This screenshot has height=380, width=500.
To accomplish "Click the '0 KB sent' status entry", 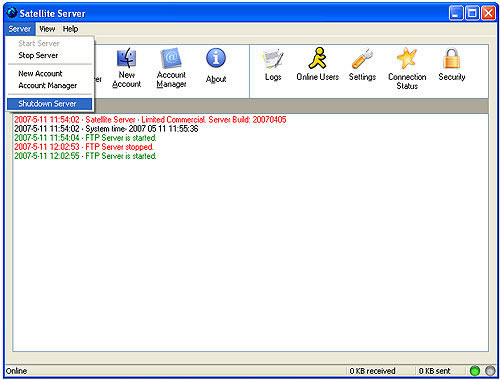I will [x=434, y=371].
